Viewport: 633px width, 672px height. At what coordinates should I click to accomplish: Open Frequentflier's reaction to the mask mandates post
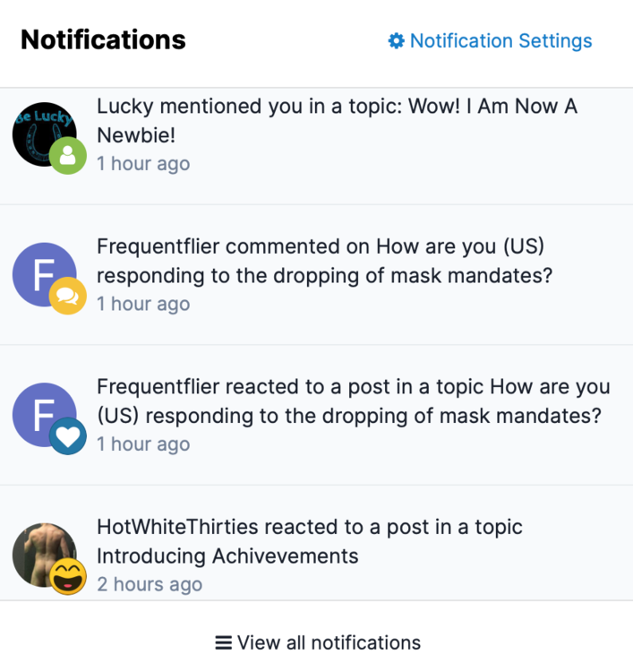click(353, 401)
